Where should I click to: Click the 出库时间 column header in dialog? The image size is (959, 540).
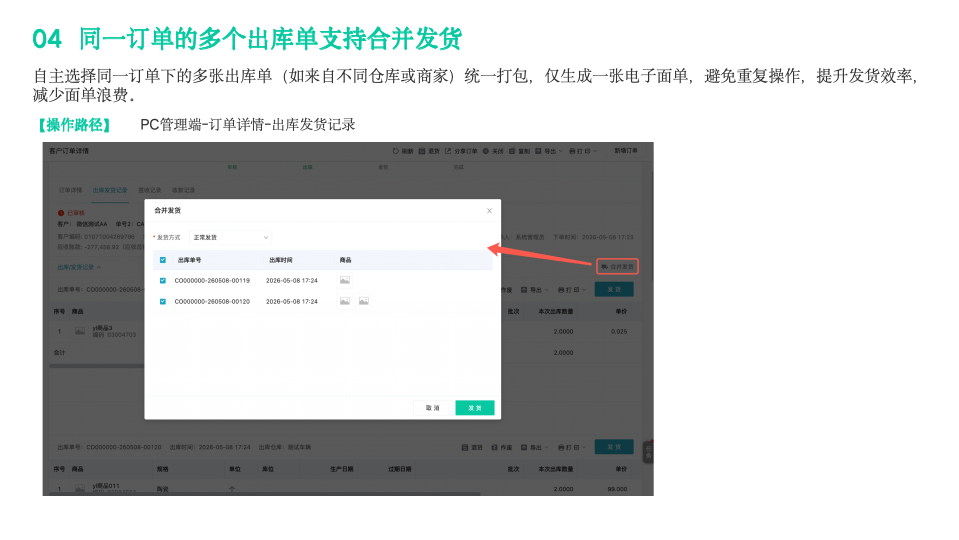pyautogui.click(x=281, y=260)
